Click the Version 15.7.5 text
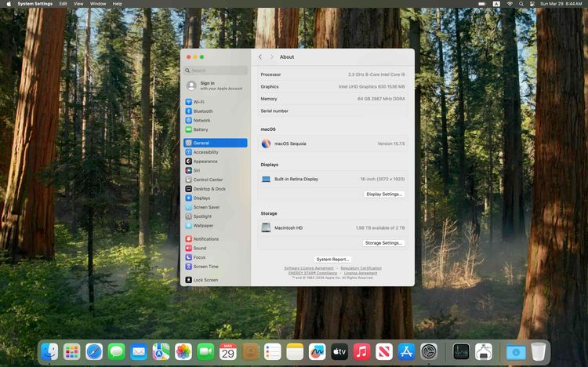Viewport: 588px width, 367px height. coord(390,144)
